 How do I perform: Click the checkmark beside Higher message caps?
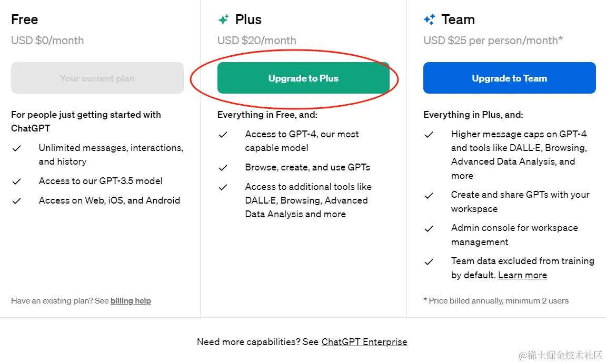(x=429, y=135)
